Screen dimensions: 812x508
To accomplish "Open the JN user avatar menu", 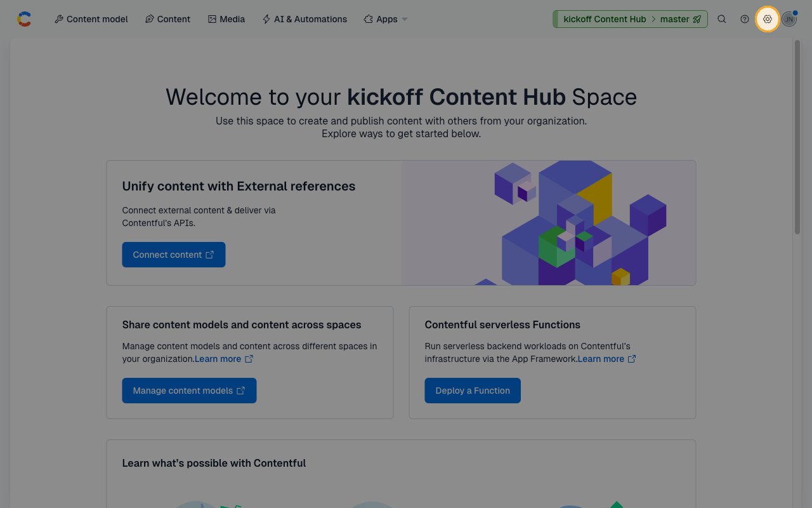I will coord(789,19).
